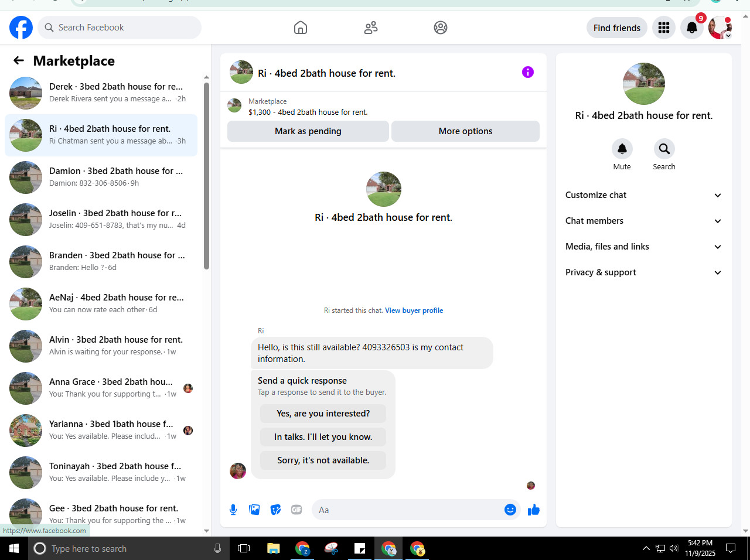
Task: Select the Ri 4bed 2bath conversation
Action: pyautogui.click(x=101, y=135)
